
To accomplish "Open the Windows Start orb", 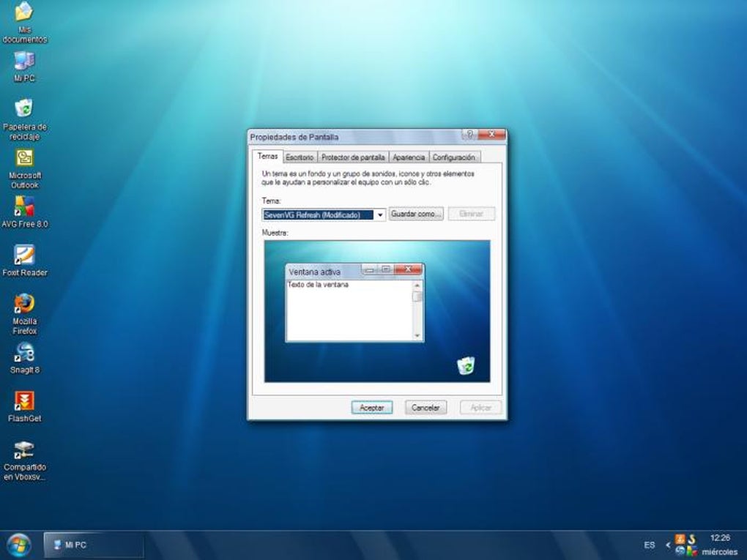I will point(19,545).
